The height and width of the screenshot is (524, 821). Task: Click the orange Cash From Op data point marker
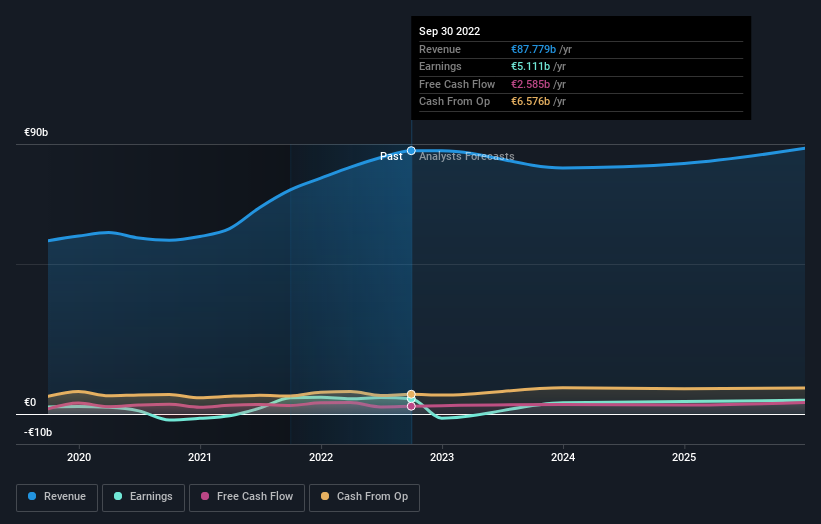(411, 394)
